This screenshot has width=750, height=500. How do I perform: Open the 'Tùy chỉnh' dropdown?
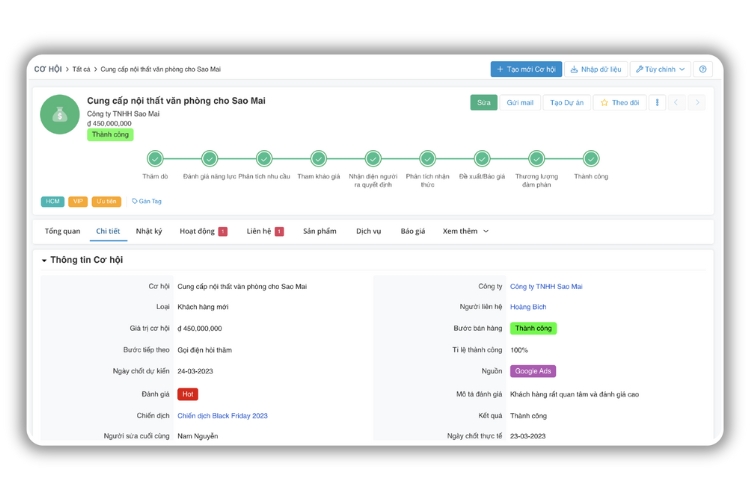click(x=661, y=70)
